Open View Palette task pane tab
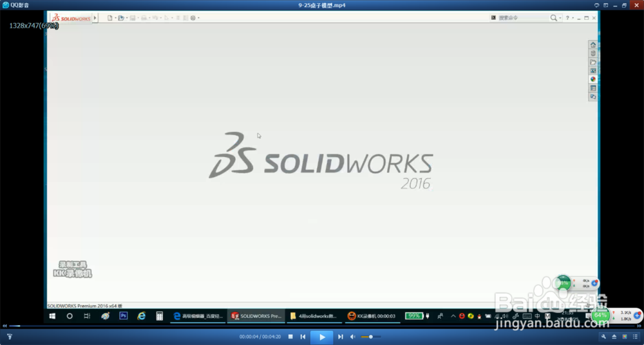This screenshot has width=644, height=345. coord(592,71)
